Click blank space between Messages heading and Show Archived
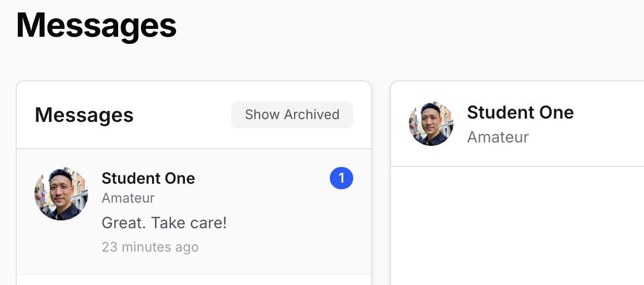Viewport: 644px width, 285px height. 183,115
